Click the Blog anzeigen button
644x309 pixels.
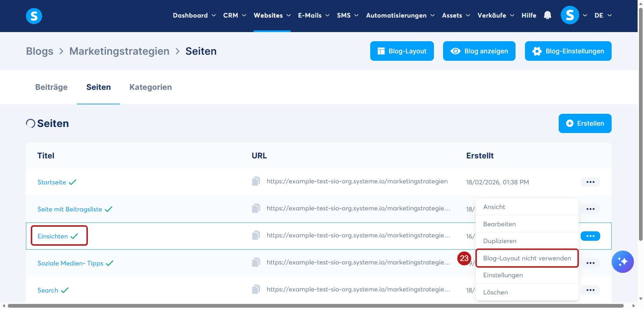coord(479,51)
